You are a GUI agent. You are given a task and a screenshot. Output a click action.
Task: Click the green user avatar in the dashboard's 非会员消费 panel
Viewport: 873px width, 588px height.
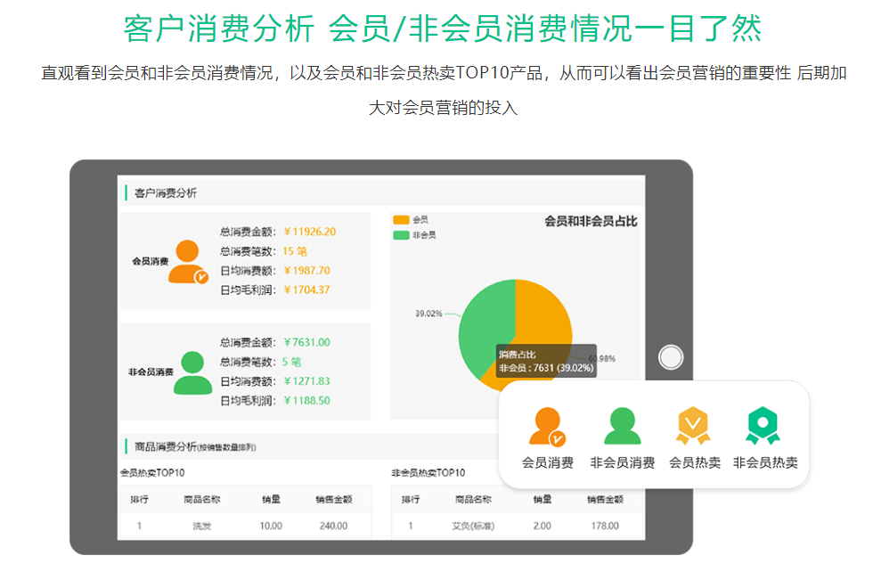pos(192,372)
